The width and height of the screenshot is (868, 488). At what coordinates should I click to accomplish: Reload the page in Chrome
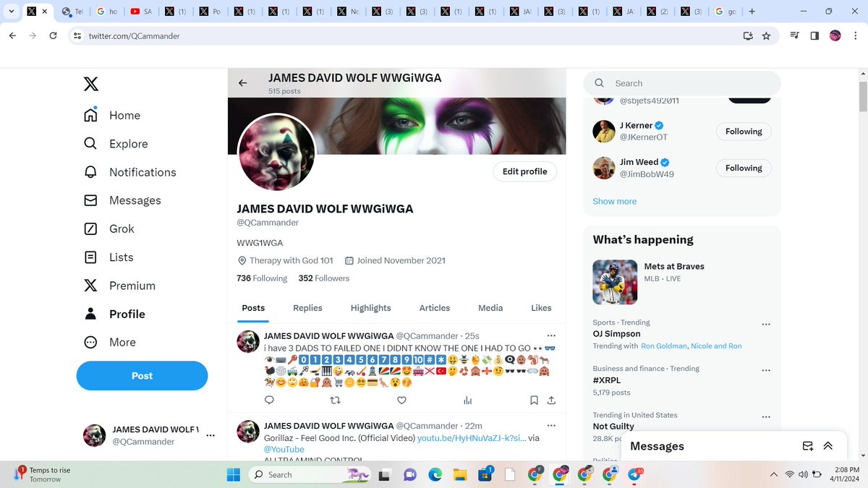tap(53, 35)
